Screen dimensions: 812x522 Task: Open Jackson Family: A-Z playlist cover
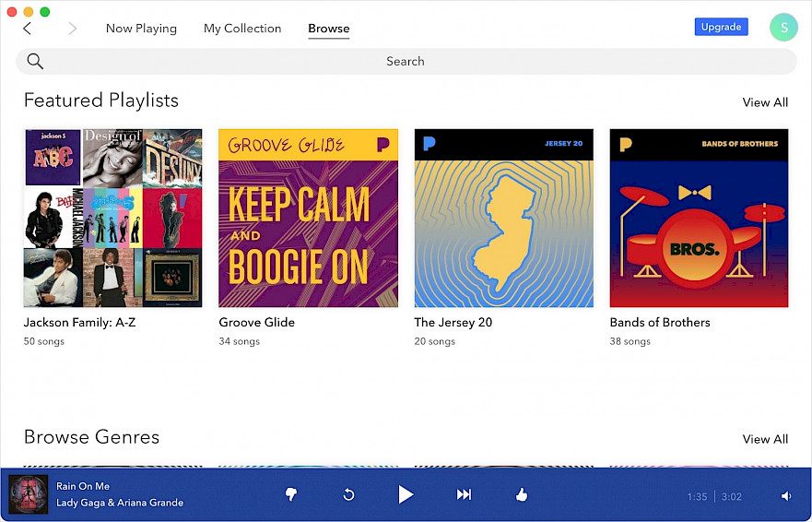[112, 219]
